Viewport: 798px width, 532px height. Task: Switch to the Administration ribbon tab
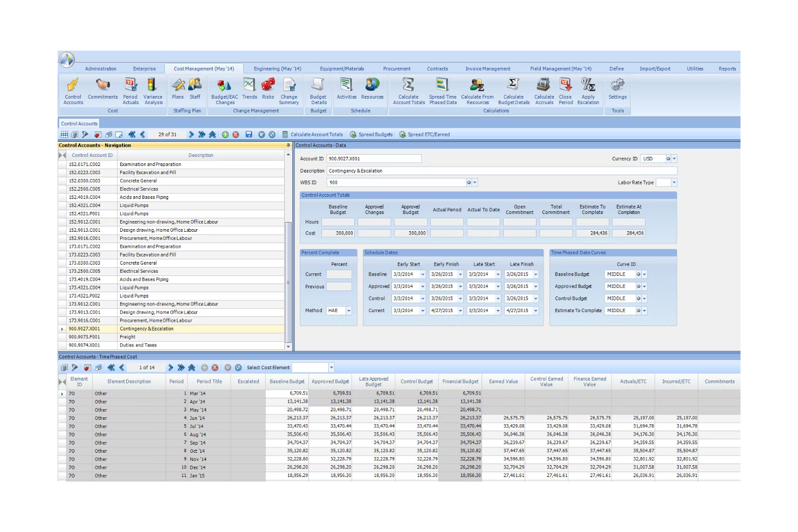tap(100, 69)
